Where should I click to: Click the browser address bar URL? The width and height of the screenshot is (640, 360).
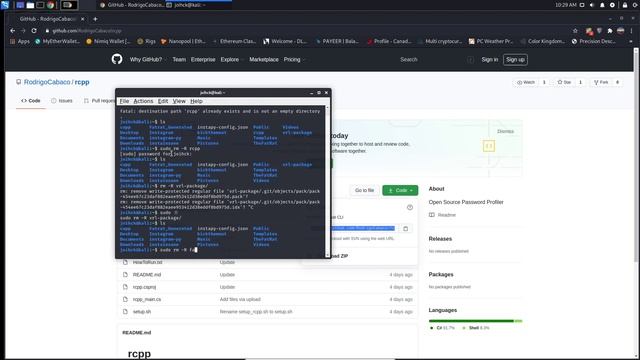87,31
